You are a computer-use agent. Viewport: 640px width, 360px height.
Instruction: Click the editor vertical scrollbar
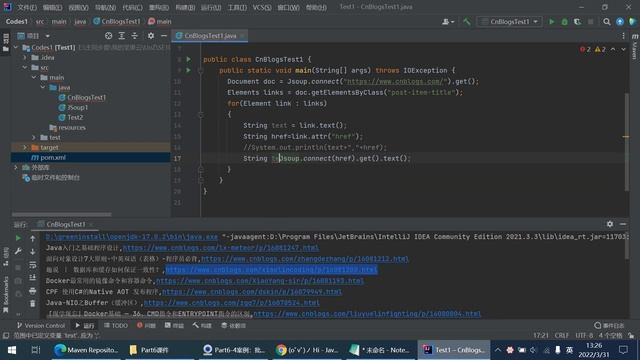coord(626,142)
